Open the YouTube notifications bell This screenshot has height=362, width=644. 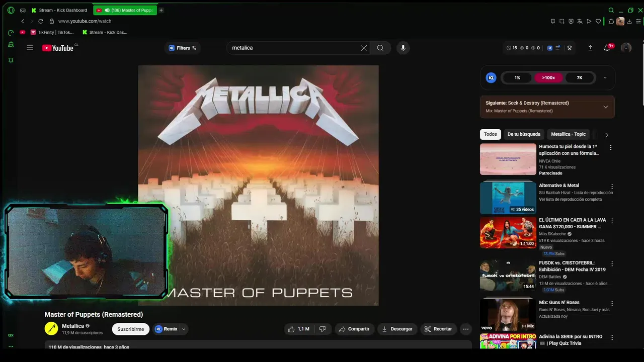[x=607, y=48]
